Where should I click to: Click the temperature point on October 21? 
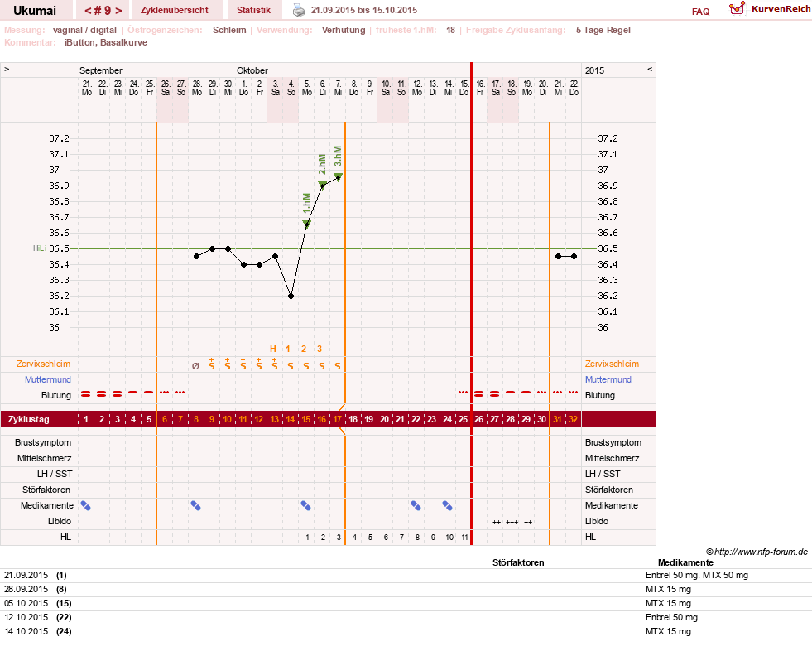coord(558,257)
